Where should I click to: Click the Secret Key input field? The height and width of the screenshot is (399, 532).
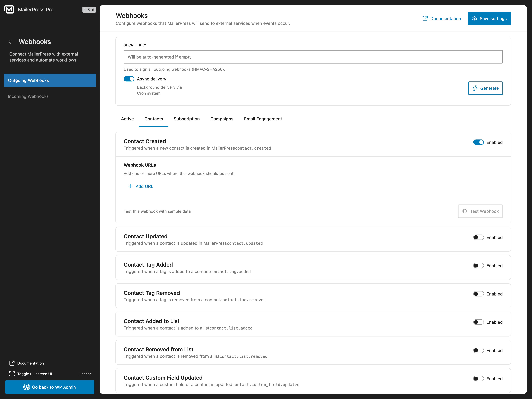click(x=313, y=57)
